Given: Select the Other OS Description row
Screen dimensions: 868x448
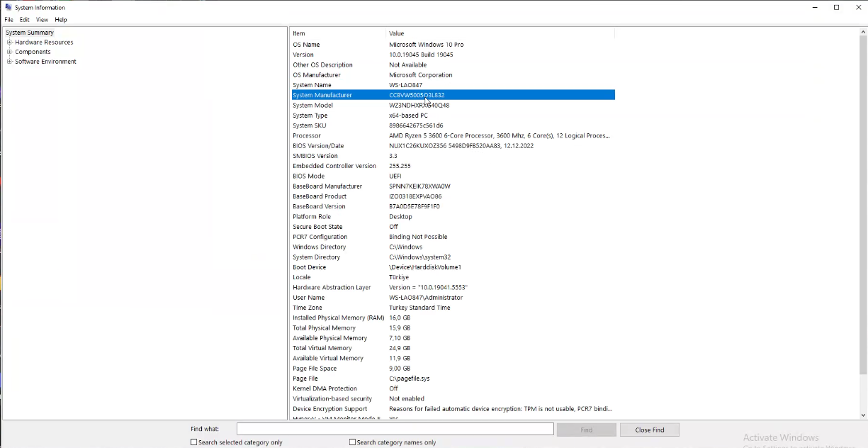Looking at the screenshot, I should pos(453,65).
